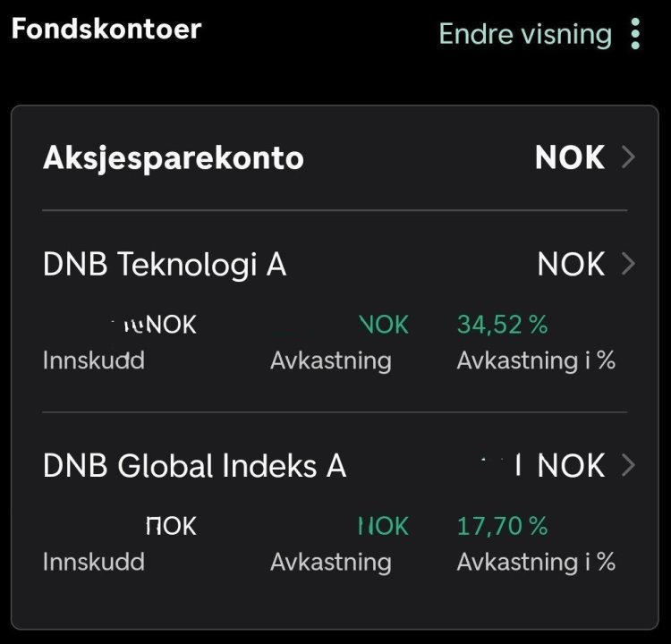Select "Avkastning i %" label under DNB Teknologi
671x644 pixels.
click(x=536, y=360)
